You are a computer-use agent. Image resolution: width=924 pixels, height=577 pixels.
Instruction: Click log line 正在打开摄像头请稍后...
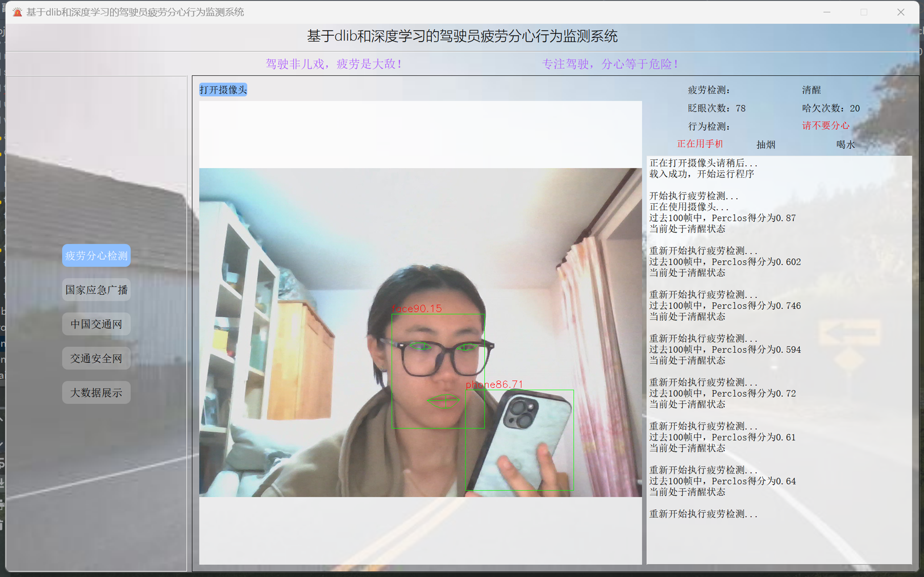point(703,163)
